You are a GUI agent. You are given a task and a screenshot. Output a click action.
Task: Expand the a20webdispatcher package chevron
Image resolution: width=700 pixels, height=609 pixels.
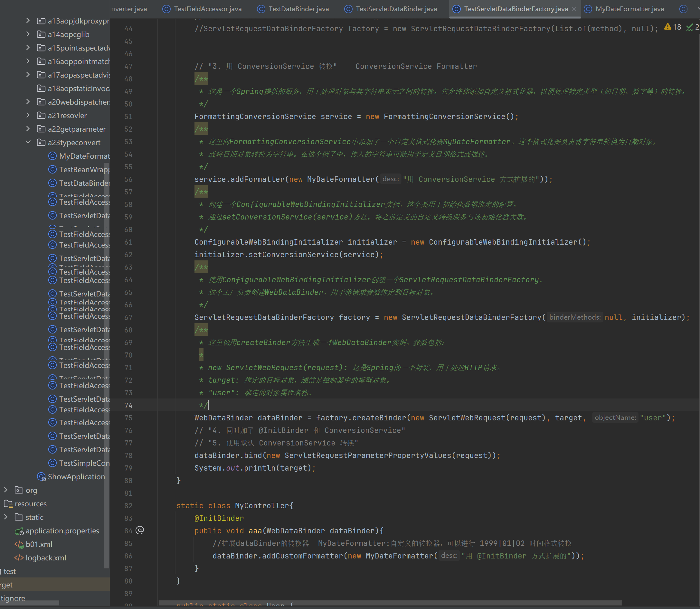pyautogui.click(x=28, y=102)
